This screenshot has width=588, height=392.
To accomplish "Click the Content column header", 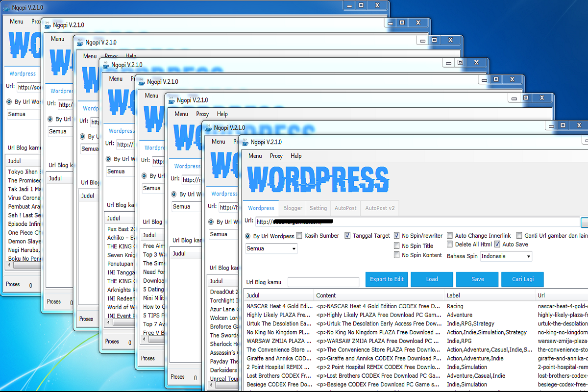I will point(378,295).
